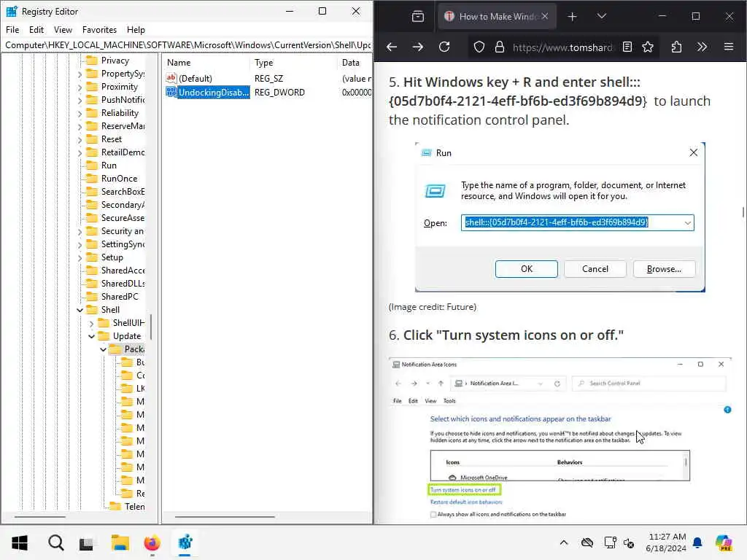Click the registry tree vertical scrollbar thumb
Screen dimensions: 747x560
coord(151,327)
